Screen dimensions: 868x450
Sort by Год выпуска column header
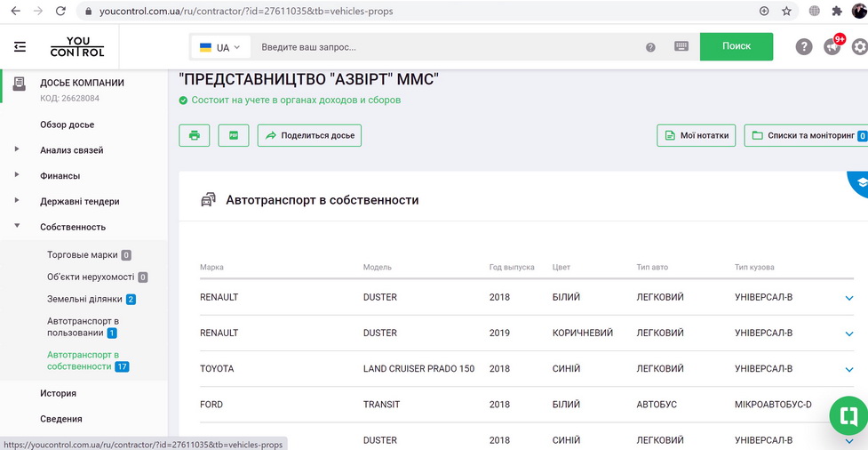[512, 267]
